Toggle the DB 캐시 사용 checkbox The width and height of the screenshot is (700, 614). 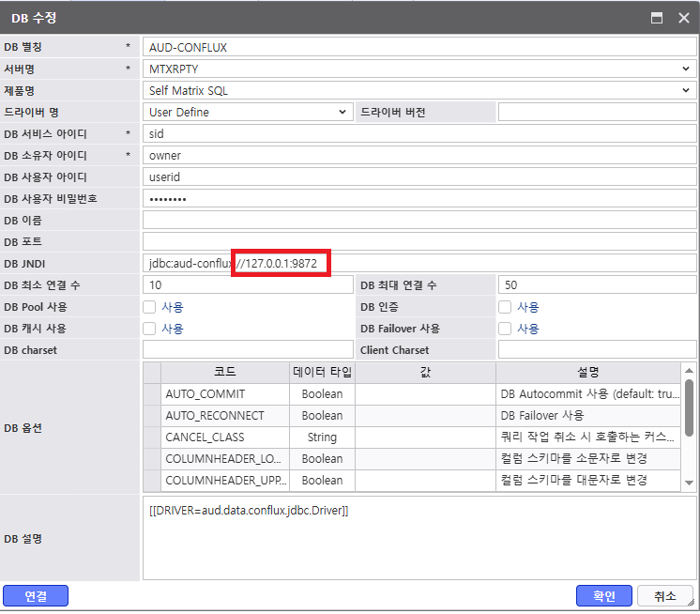coord(149,329)
